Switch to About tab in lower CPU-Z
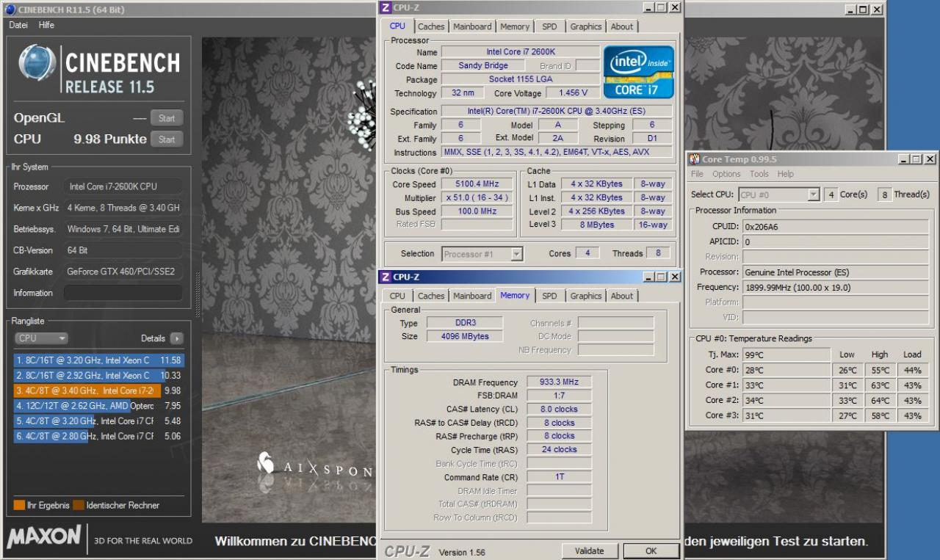The height and width of the screenshot is (560, 940). (x=622, y=296)
